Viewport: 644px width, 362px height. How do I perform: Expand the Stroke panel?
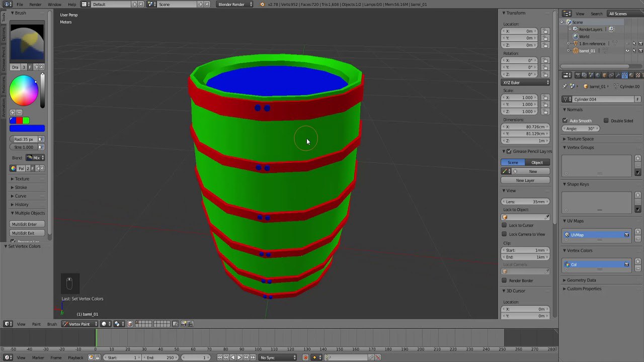(x=21, y=188)
